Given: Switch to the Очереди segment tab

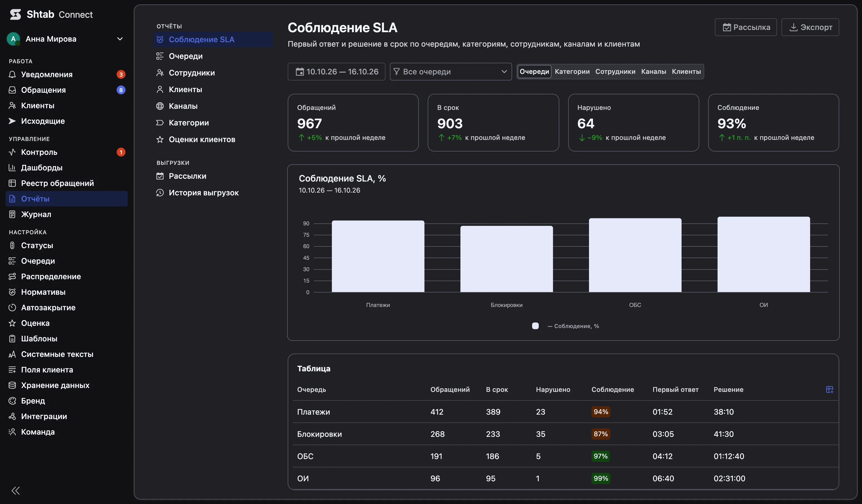Looking at the screenshot, I should coord(534,71).
